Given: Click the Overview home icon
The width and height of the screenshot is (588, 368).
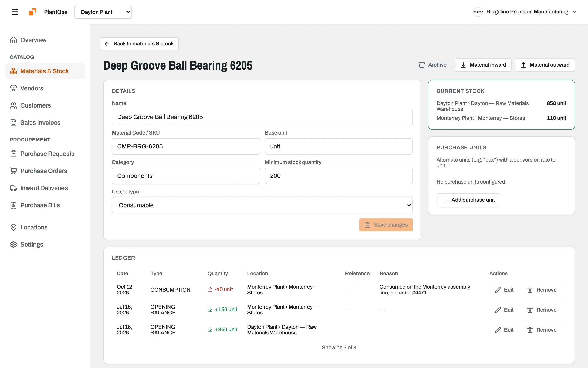Looking at the screenshot, I should coord(13,40).
